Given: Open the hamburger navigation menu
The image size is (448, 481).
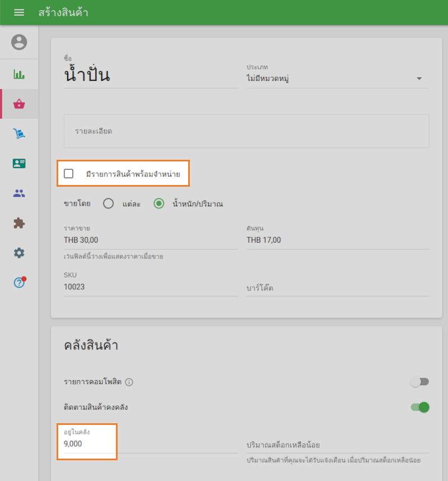Looking at the screenshot, I should (x=19, y=12).
